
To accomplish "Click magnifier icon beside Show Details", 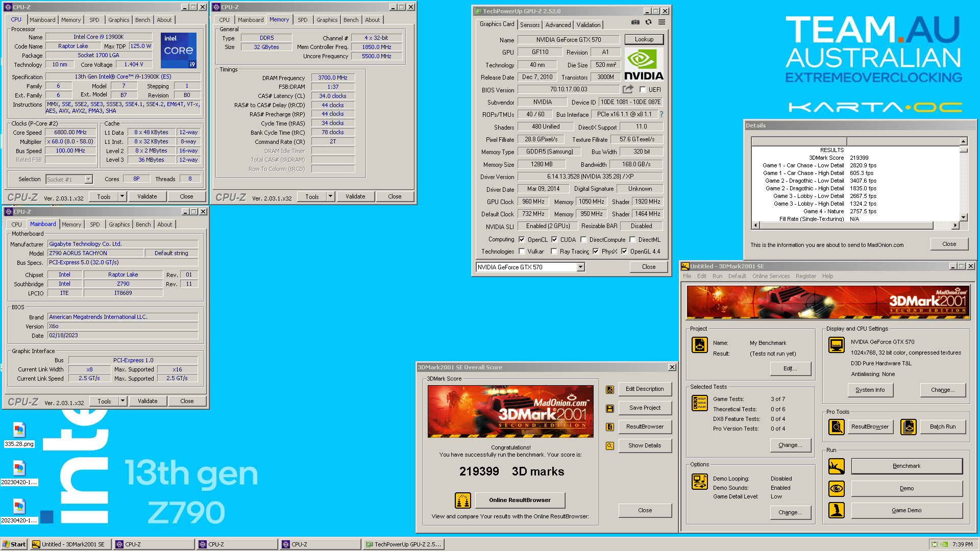I will click(609, 446).
